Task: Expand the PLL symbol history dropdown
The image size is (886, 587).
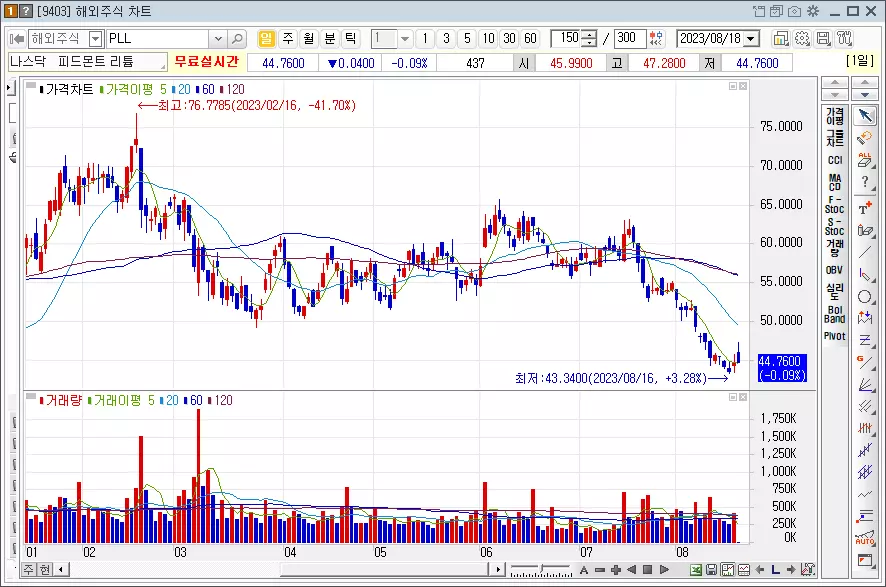Action: tap(218, 38)
